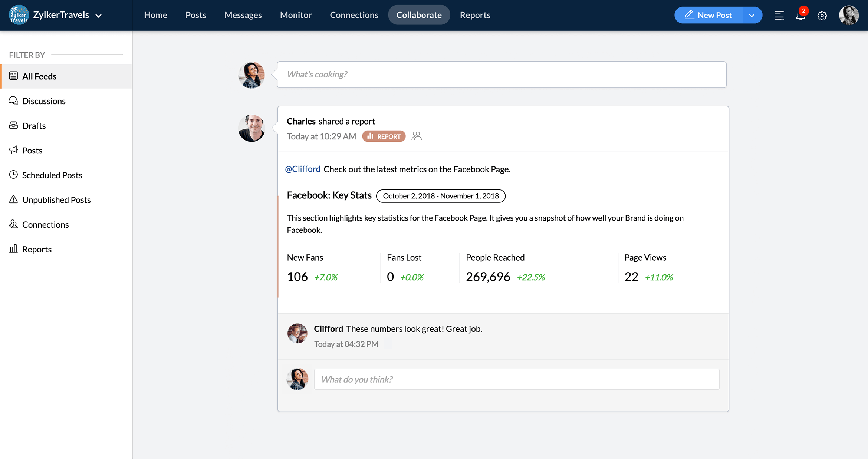868x459 pixels.
Task: Open the Connections filter in sidebar
Action: click(x=45, y=224)
